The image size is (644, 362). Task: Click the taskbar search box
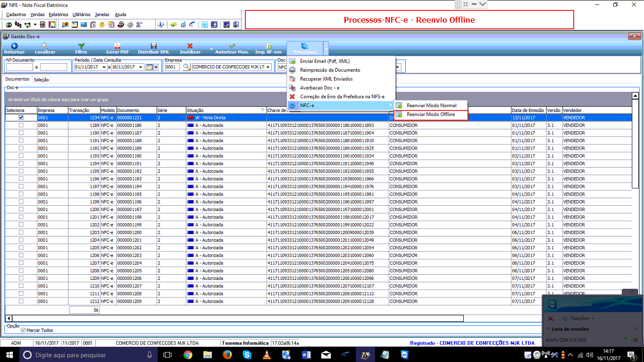point(90,355)
